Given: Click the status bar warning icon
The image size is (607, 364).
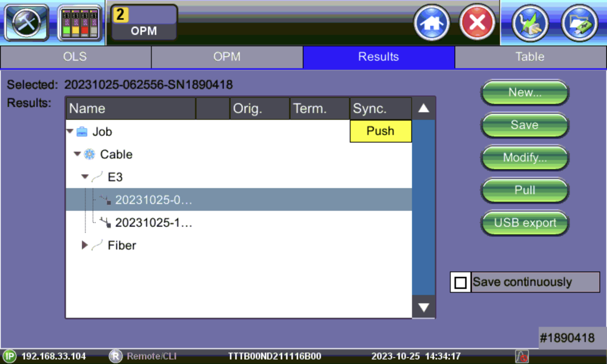Looking at the screenshot, I should (522, 356).
